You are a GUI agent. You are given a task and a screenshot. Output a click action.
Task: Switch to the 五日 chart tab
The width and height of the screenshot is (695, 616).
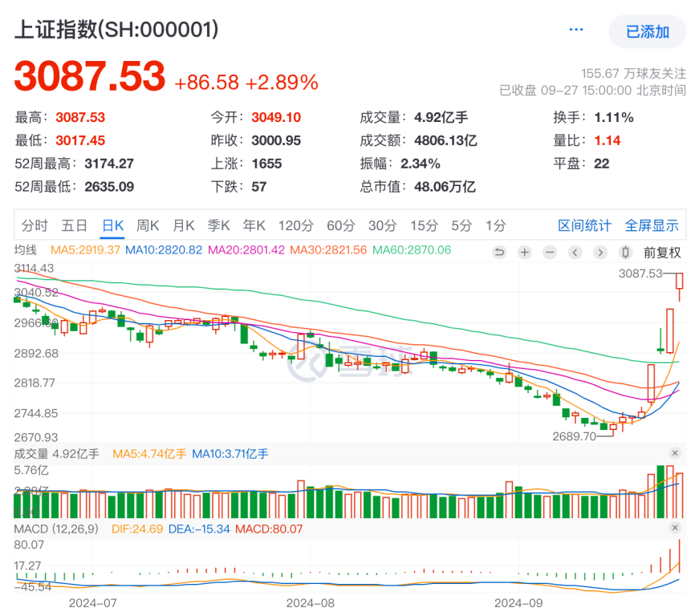74,225
